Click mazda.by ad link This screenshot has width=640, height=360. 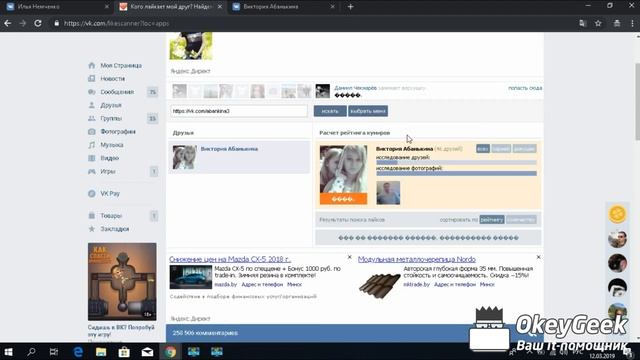point(225,284)
